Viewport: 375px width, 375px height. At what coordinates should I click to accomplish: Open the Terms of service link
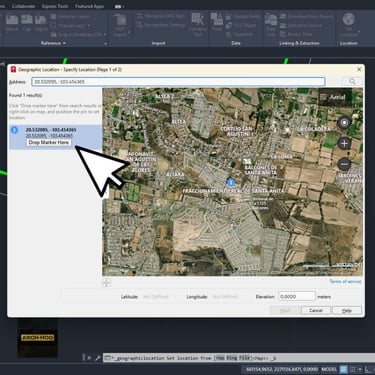point(345,282)
